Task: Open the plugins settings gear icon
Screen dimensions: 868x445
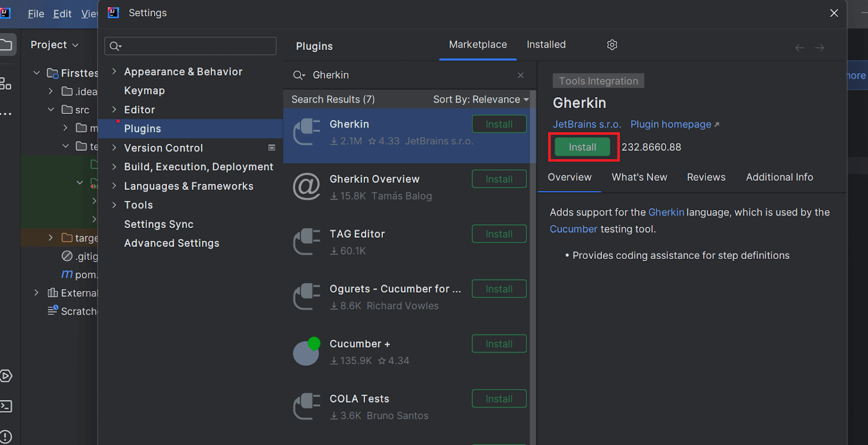Action: coord(612,45)
